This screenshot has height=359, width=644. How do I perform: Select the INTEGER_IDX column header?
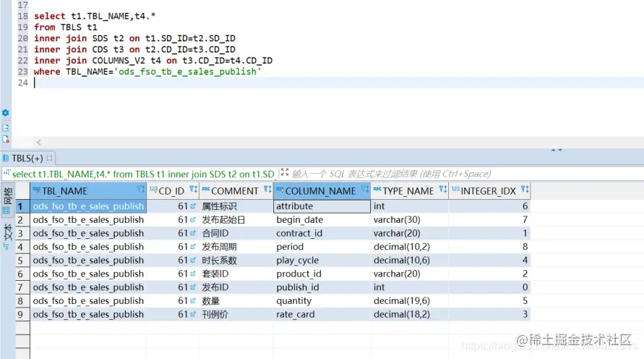[x=489, y=191]
